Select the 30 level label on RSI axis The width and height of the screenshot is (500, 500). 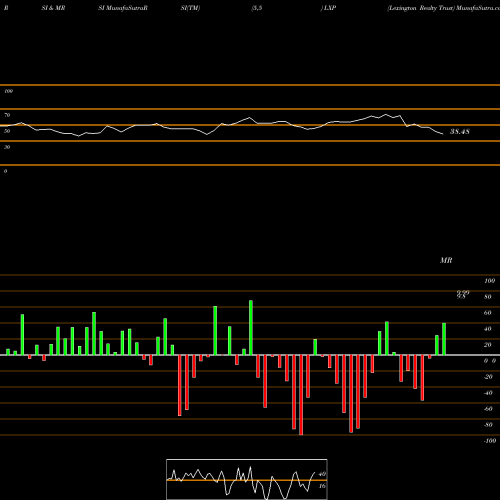coord(7,147)
